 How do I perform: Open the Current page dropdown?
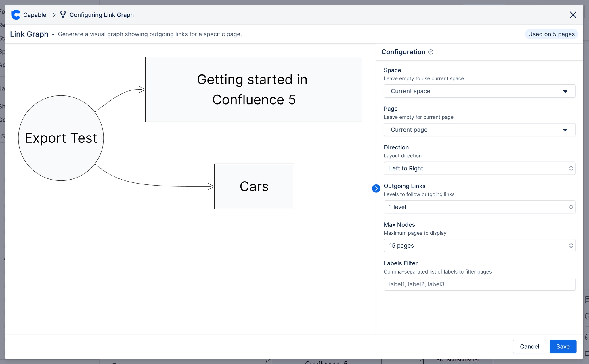click(x=479, y=130)
